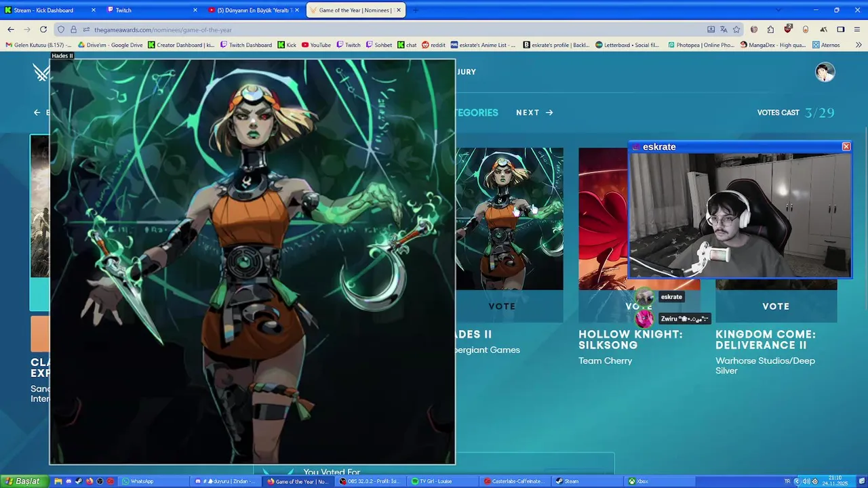
Task: Go back with browser back arrow
Action: 11,30
